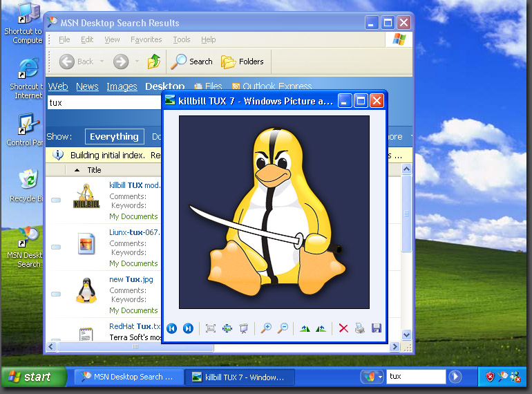Screen dimensions: 532x394
Task: Go to next image in Picture Viewer
Action: pyautogui.click(x=188, y=328)
